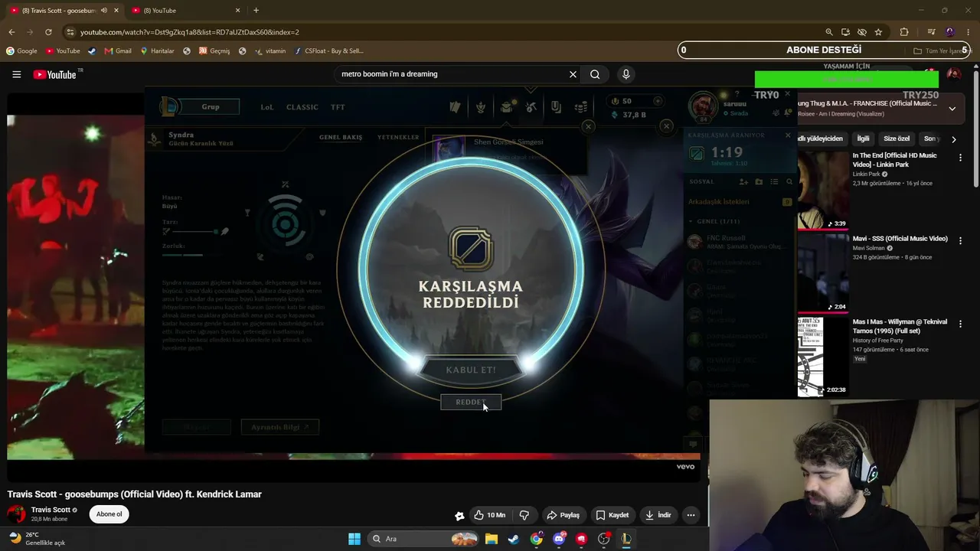Image resolution: width=980 pixels, height=551 pixels.
Task: Open Discord from the taskbar
Action: point(559,539)
